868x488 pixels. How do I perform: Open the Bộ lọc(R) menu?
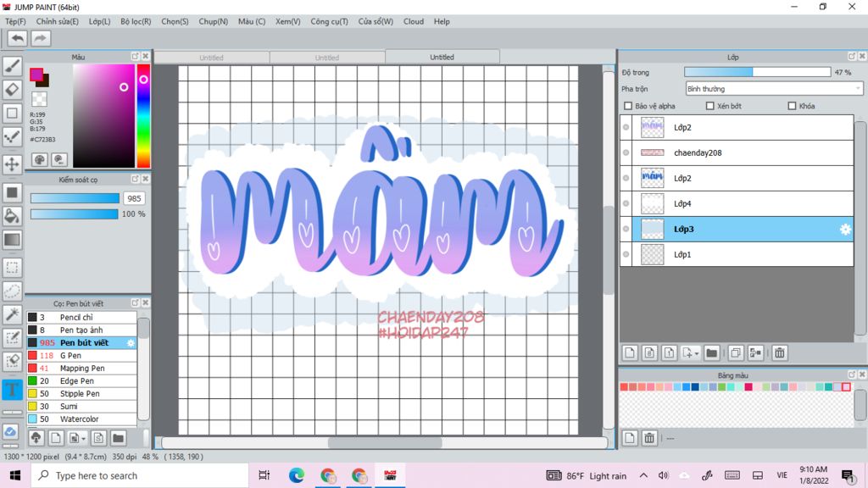[136, 21]
